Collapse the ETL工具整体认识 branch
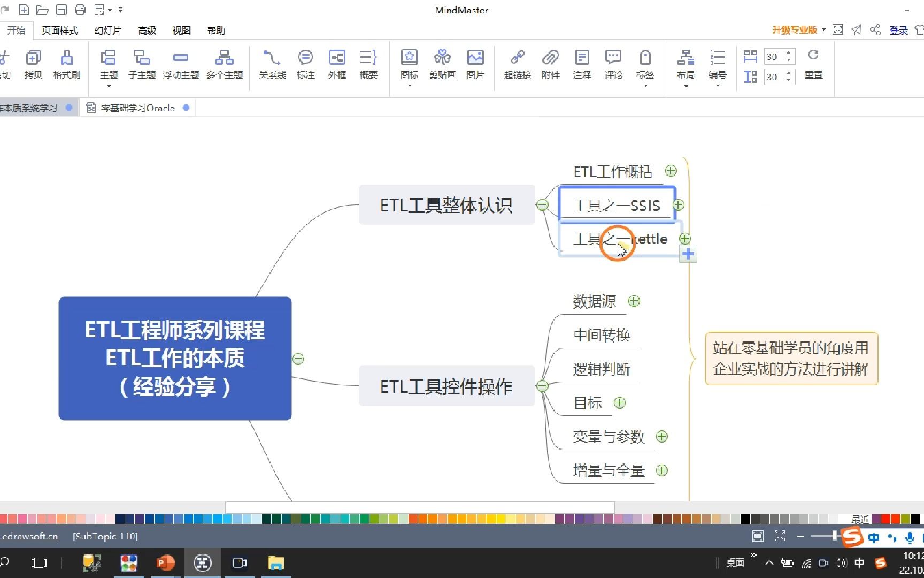Screen dimensions: 924x578 point(542,205)
